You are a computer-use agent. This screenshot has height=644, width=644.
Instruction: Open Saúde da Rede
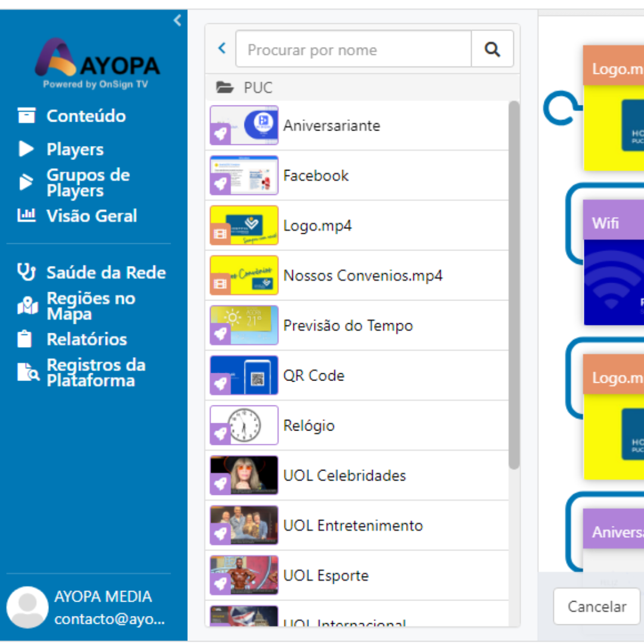(106, 273)
